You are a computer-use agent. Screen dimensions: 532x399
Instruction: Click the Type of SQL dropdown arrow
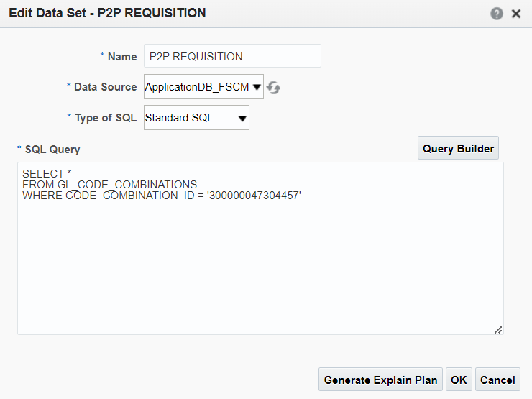(242, 119)
